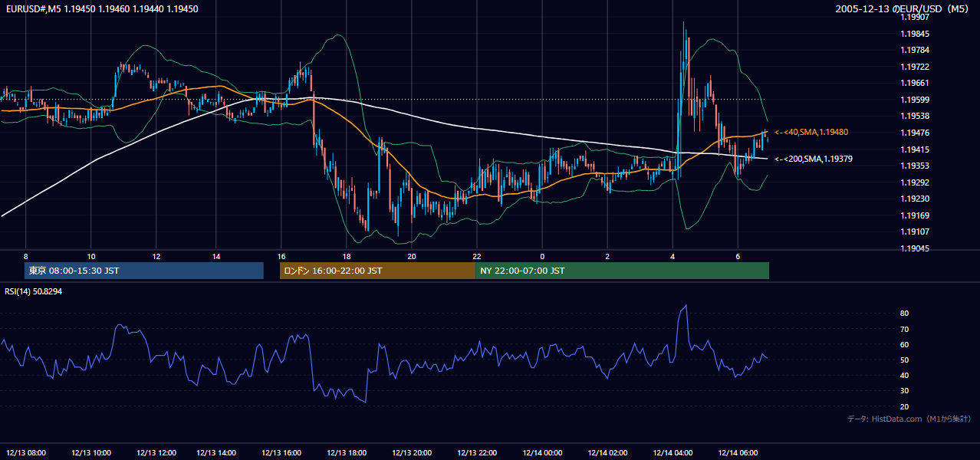Click price axis value 1.19045
980x460 pixels.
pos(915,248)
